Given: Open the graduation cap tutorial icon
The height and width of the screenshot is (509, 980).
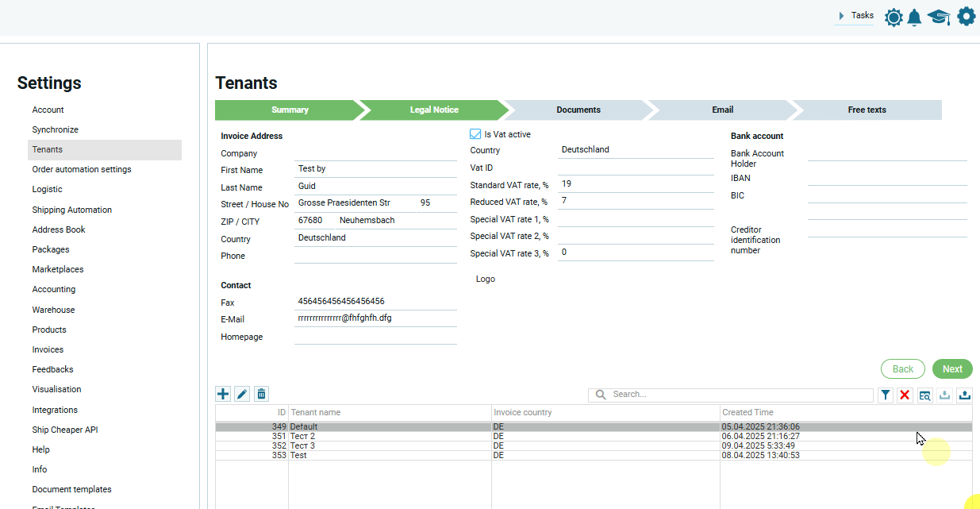Looking at the screenshot, I should (x=940, y=17).
